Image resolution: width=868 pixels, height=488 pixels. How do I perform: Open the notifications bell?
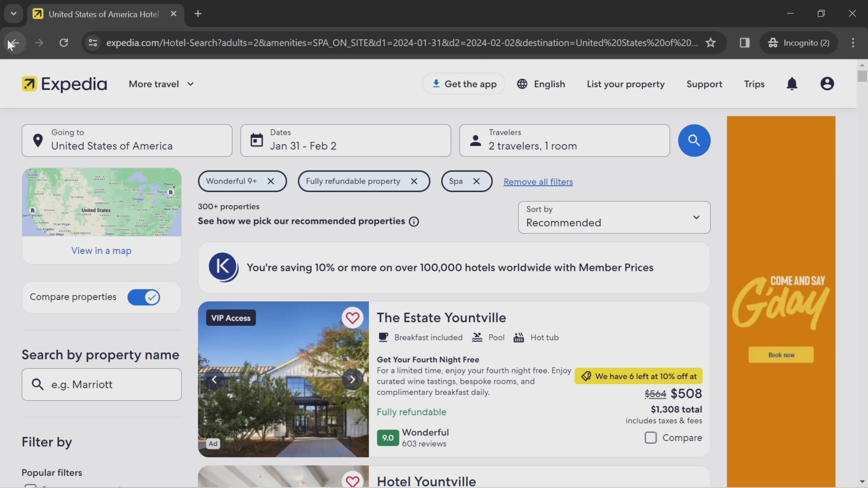[792, 84]
